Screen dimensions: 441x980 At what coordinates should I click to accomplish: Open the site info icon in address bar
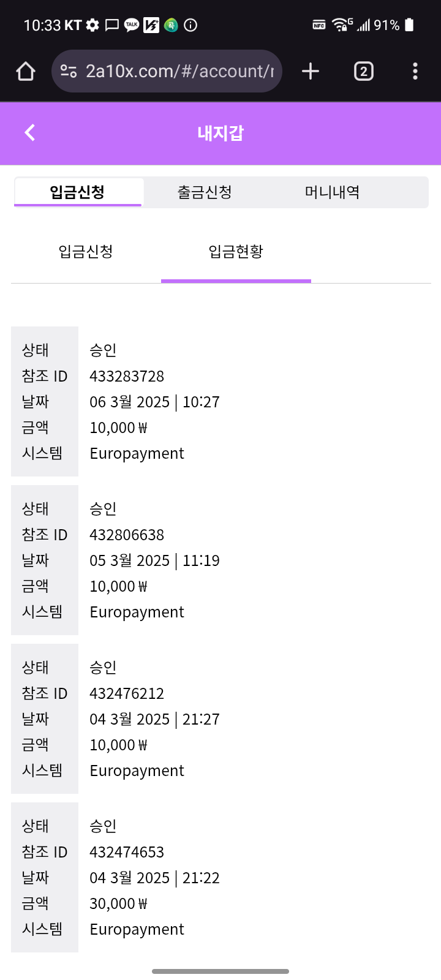point(69,72)
